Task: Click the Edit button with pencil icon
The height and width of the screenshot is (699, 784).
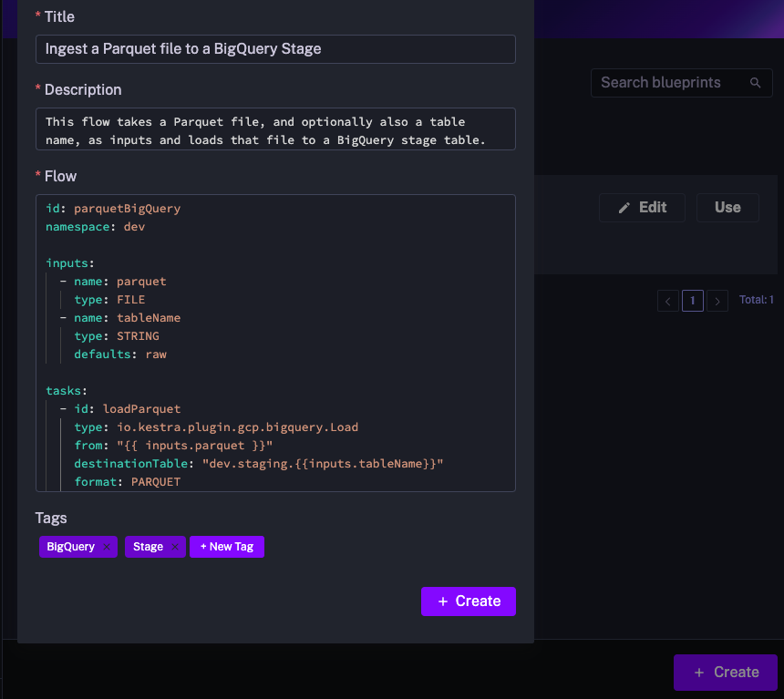Action: coord(641,208)
